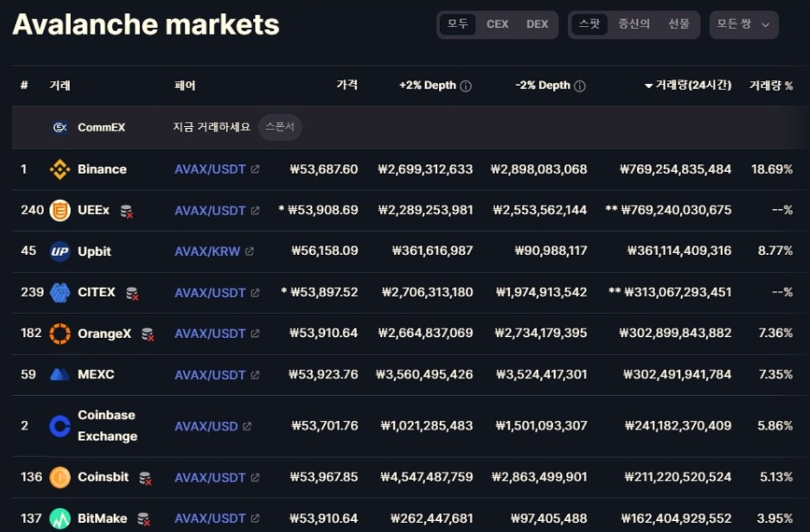Select the 모두 exchange type filter
Screen dimensions: 810x532
click(457, 24)
